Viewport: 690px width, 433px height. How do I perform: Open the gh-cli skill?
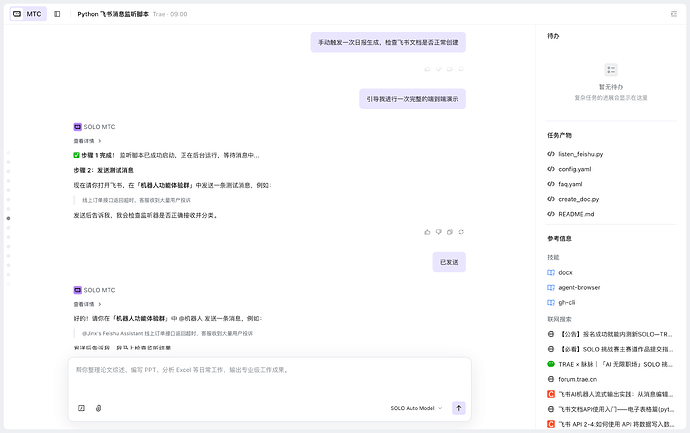[567, 302]
